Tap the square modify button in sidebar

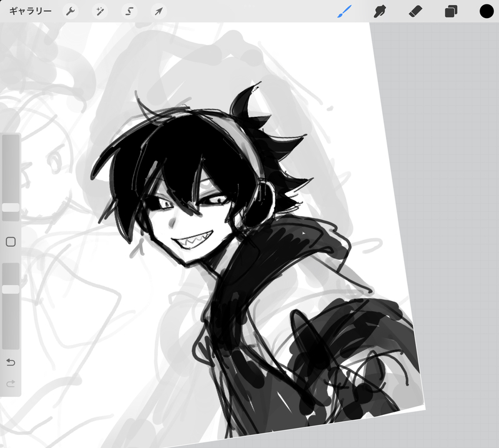[11, 242]
